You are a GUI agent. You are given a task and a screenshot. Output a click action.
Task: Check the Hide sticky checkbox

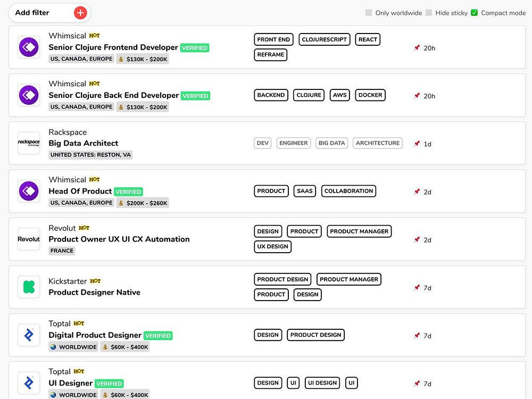[429, 13]
